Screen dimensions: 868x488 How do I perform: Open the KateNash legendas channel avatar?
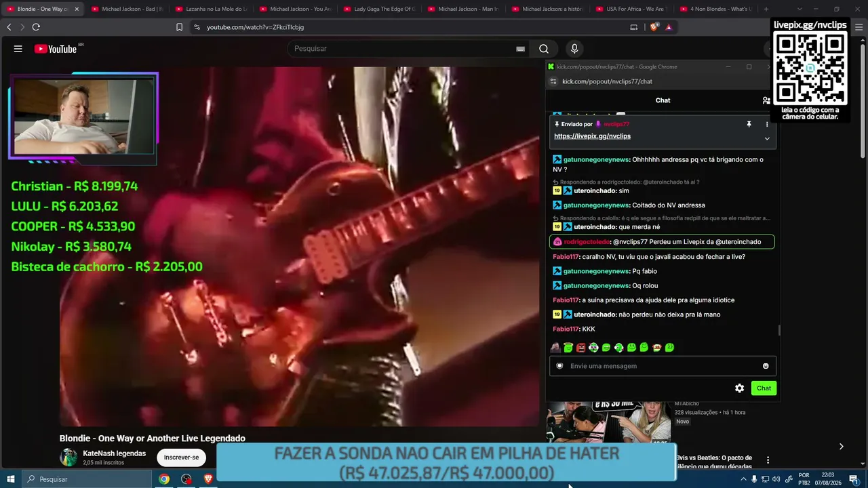click(68, 457)
